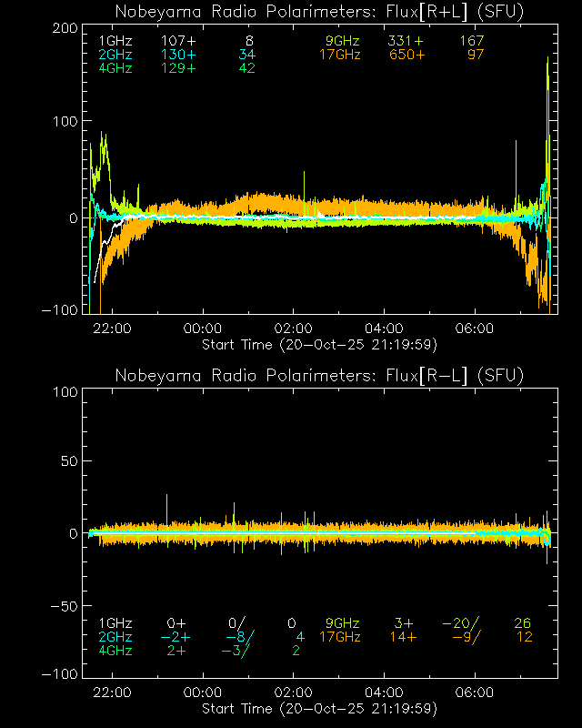Click the 06:00 tick on top plot axis
582x728 pixels.
(x=475, y=329)
